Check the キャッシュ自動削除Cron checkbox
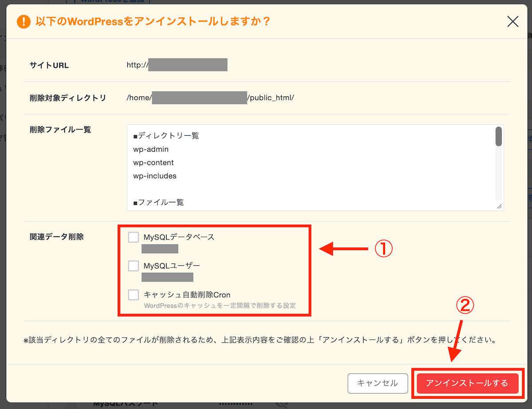Image resolution: width=532 pixels, height=409 pixels. point(133,295)
